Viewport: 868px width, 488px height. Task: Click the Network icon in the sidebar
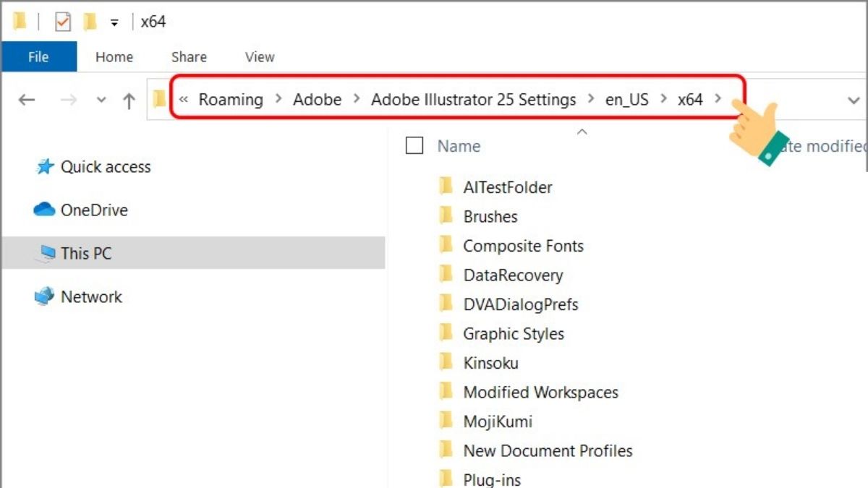(x=45, y=296)
